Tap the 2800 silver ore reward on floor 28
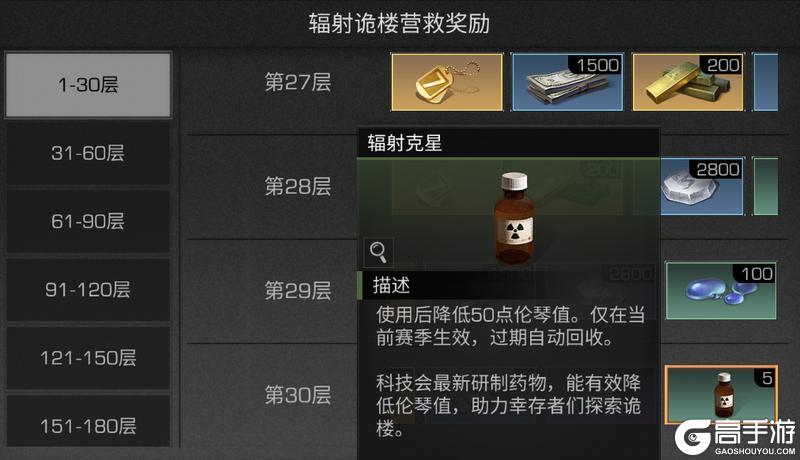The height and width of the screenshot is (460, 800). [x=702, y=186]
